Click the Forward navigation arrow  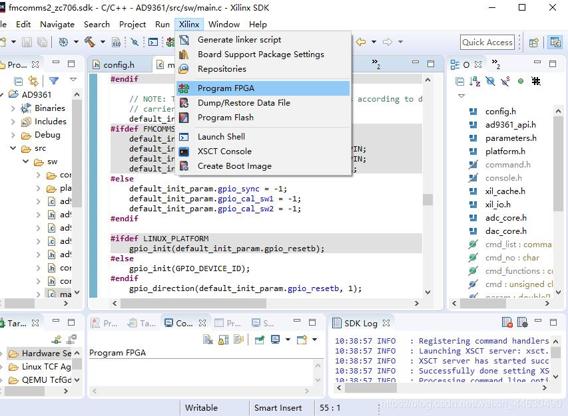pos(387,42)
